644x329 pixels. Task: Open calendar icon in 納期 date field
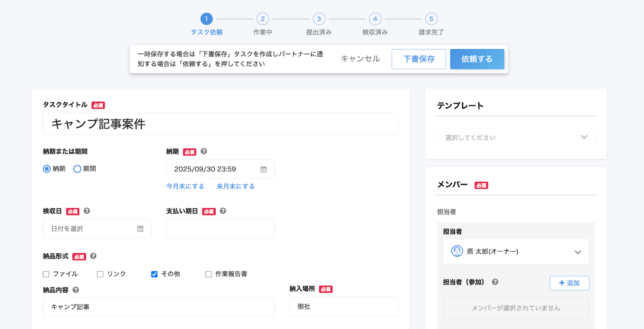(x=264, y=169)
